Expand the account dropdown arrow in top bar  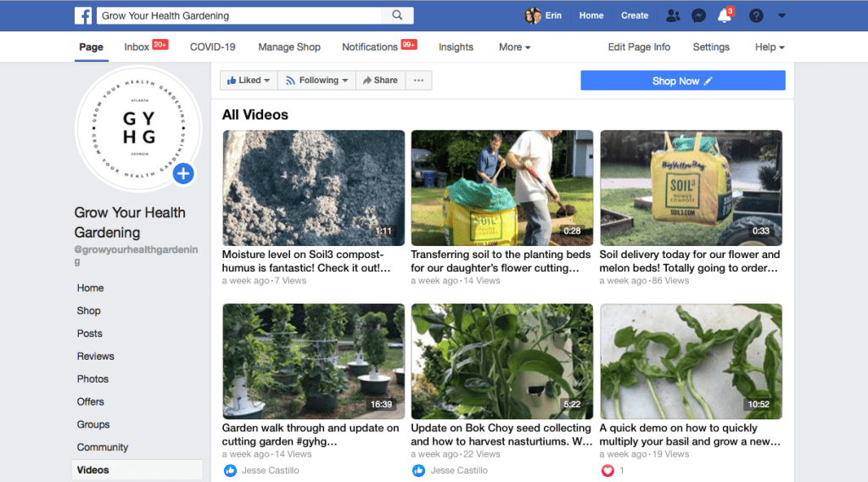click(x=781, y=15)
